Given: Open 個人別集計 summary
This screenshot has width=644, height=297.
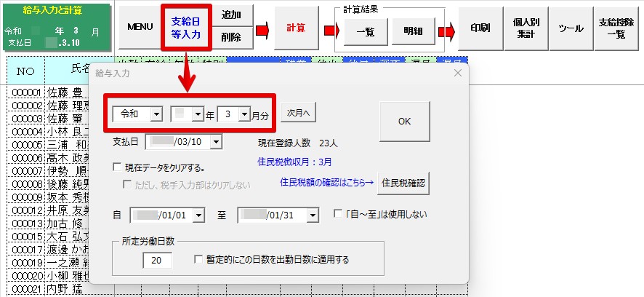Looking at the screenshot, I should pos(526,28).
